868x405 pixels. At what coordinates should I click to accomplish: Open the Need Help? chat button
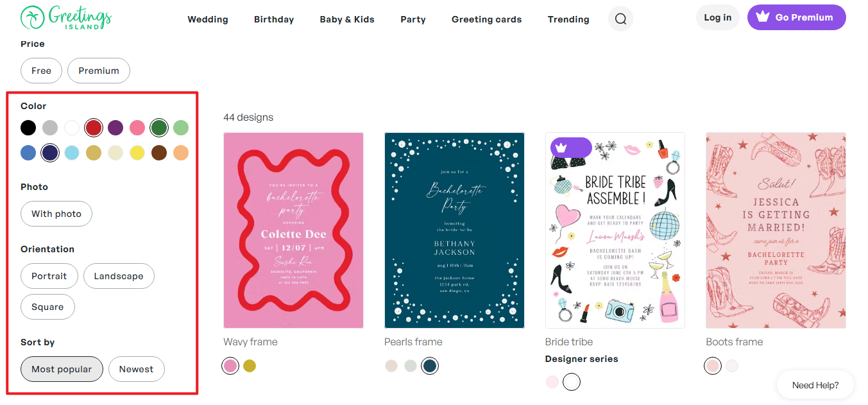click(815, 385)
